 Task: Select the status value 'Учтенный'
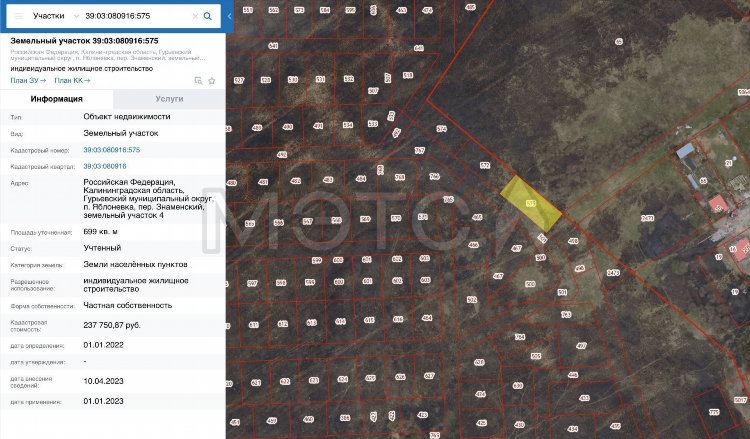click(x=102, y=248)
